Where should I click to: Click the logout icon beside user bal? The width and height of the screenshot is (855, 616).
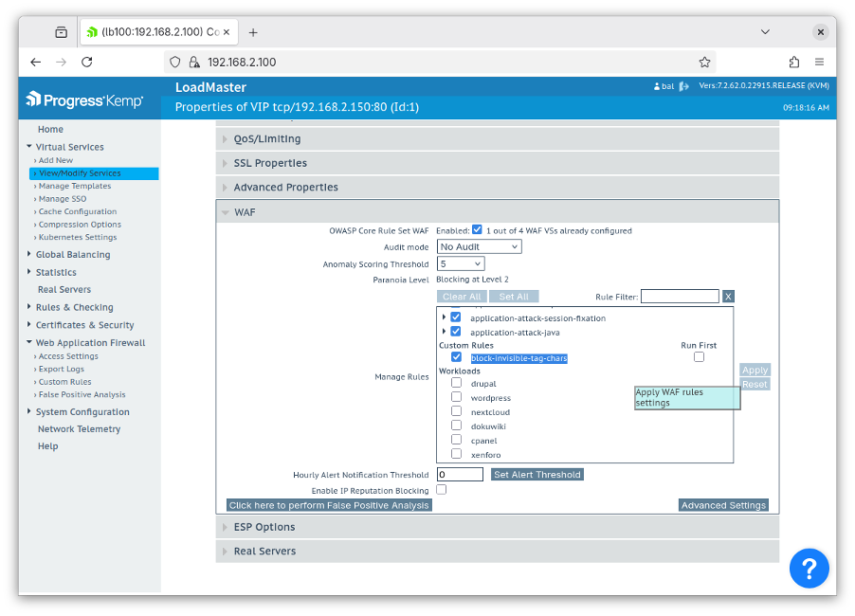coord(684,85)
